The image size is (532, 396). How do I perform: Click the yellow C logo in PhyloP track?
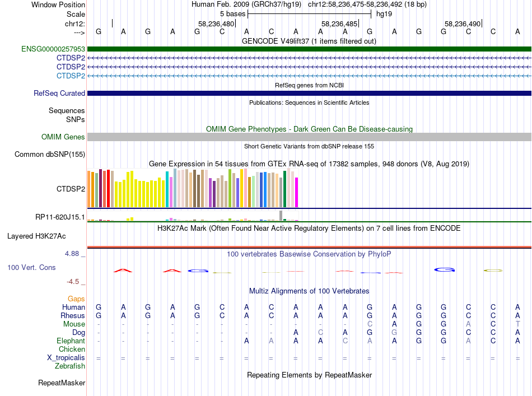(493, 271)
